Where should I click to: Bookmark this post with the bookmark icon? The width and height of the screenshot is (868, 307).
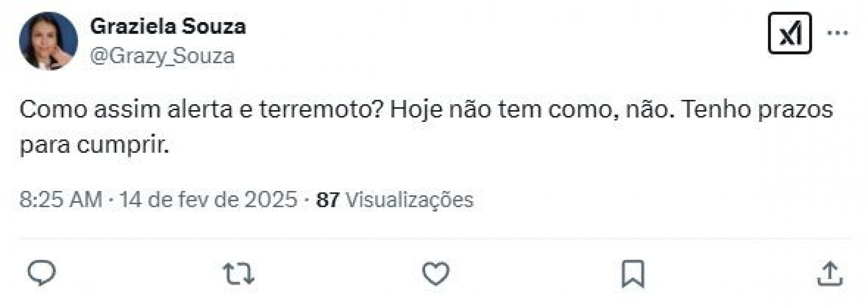click(632, 274)
